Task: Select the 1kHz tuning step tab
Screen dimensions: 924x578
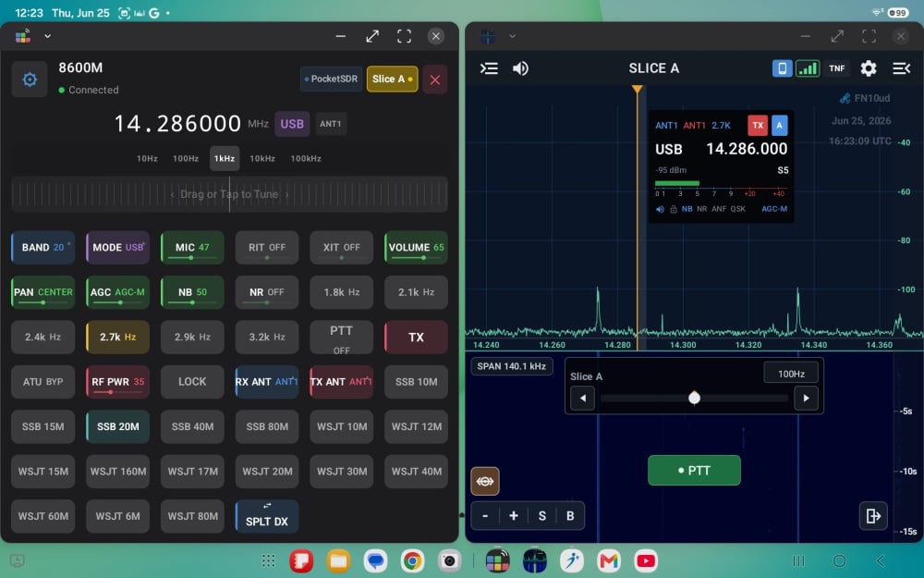Action: (225, 159)
